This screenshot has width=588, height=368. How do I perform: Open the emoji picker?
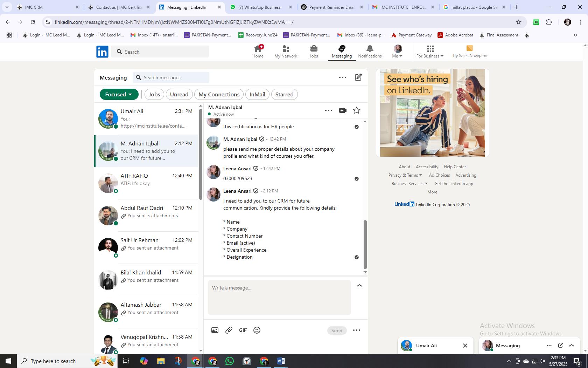pyautogui.click(x=257, y=330)
